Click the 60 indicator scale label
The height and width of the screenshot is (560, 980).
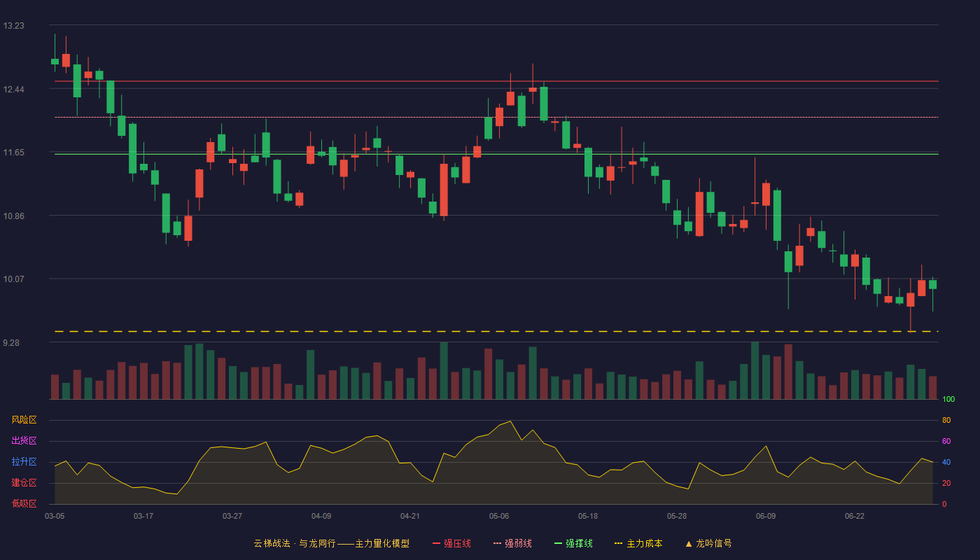946,441
